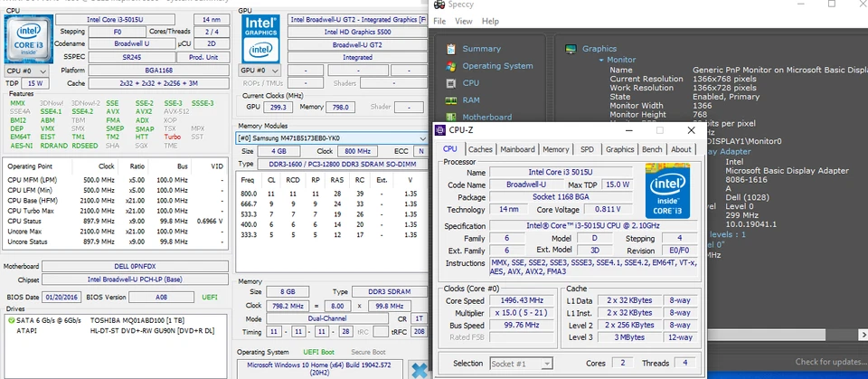
Task: Click the CPU-Z purple title bar icon
Action: 440,130
